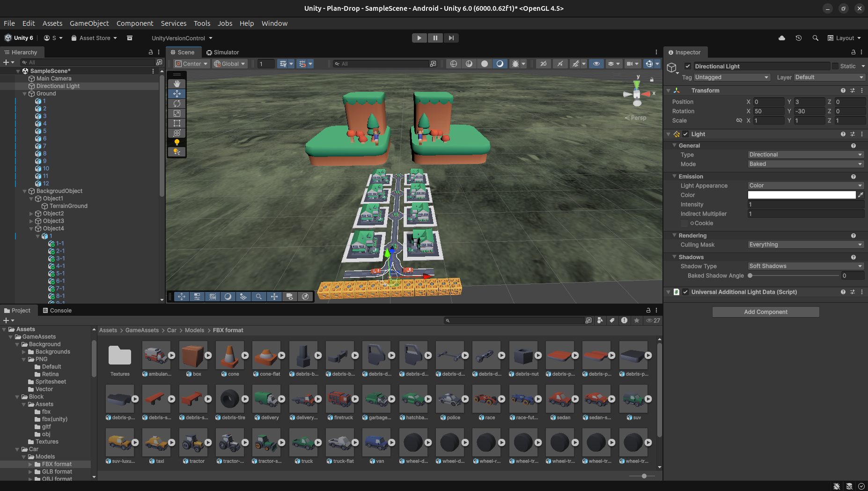This screenshot has width=868, height=491.
Task: Click the Step frame button
Action: click(x=451, y=38)
